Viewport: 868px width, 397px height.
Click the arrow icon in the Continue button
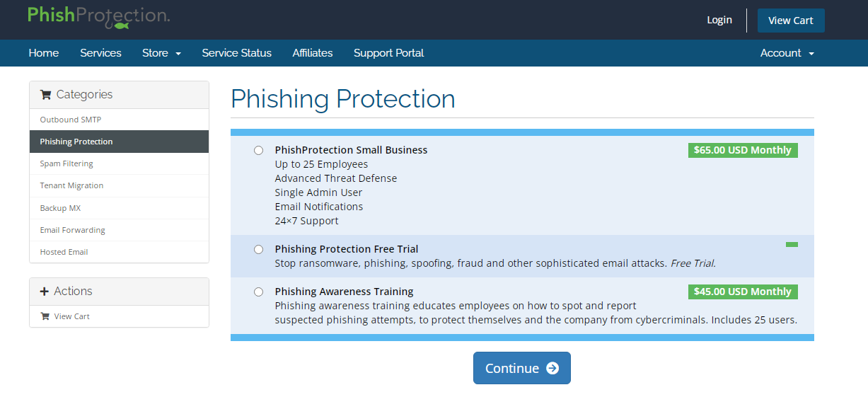(x=552, y=368)
